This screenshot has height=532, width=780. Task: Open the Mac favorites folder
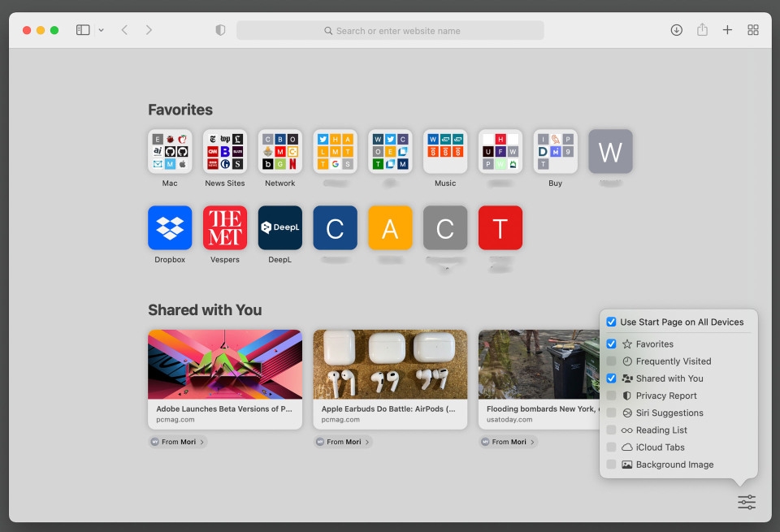tap(169, 151)
